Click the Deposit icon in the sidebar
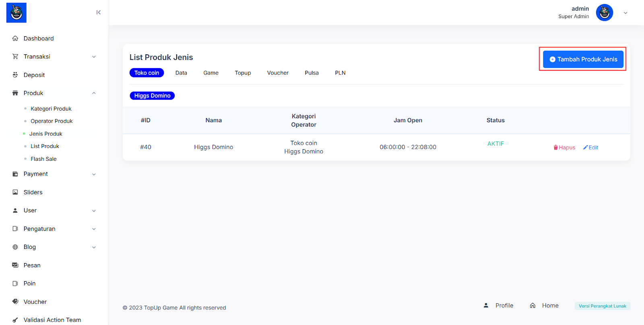 pos(15,75)
